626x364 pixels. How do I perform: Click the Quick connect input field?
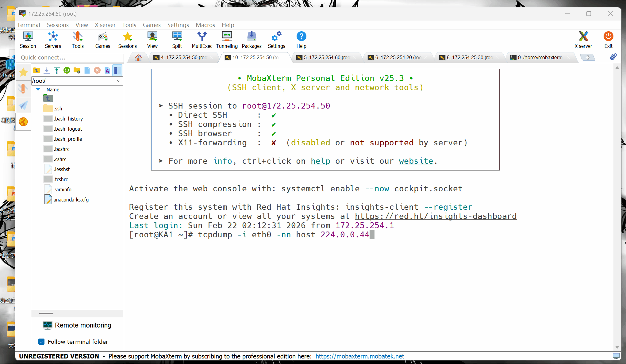71,58
